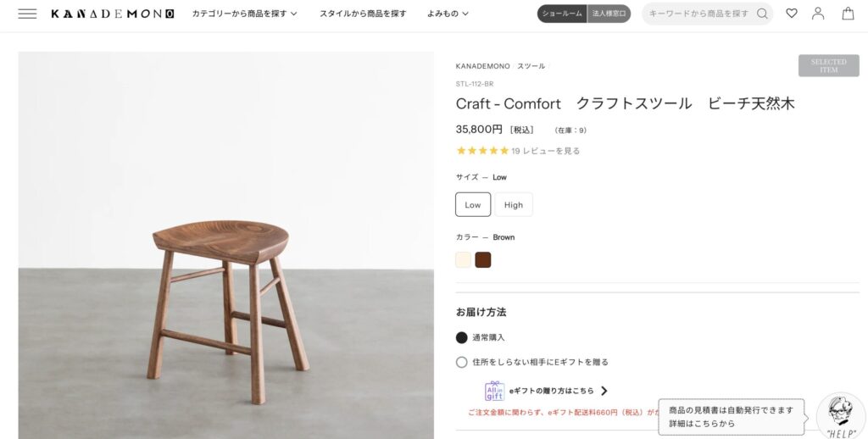Switch to the 法人様窓口 tab

tap(609, 14)
